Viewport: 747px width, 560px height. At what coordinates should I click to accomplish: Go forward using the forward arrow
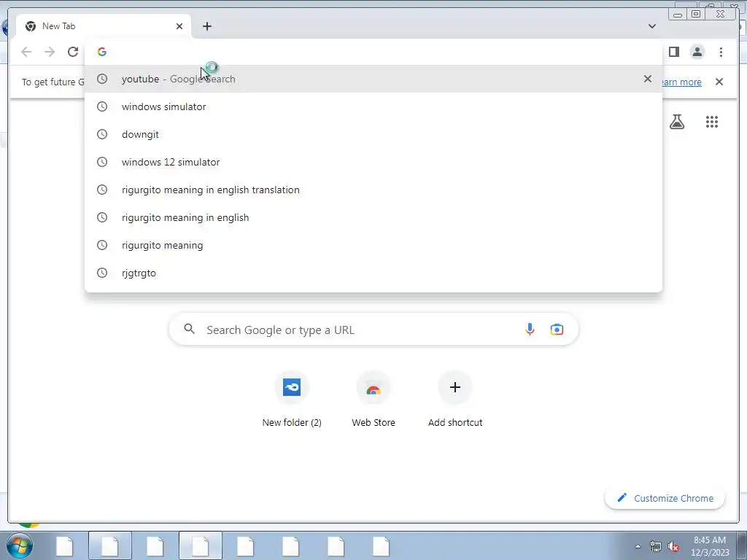point(50,52)
